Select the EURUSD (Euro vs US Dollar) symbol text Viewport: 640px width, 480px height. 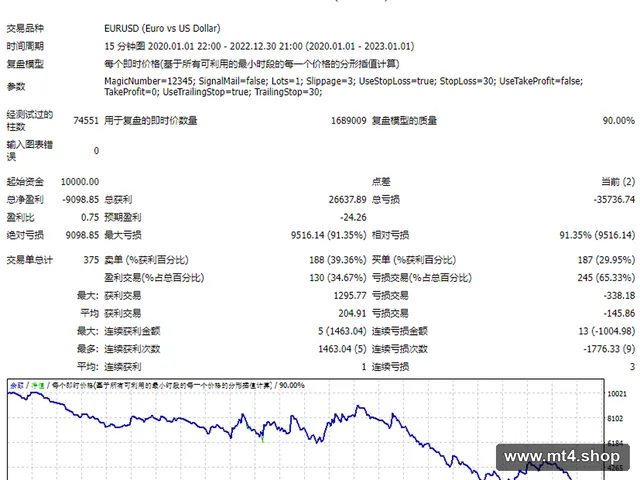click(162, 28)
